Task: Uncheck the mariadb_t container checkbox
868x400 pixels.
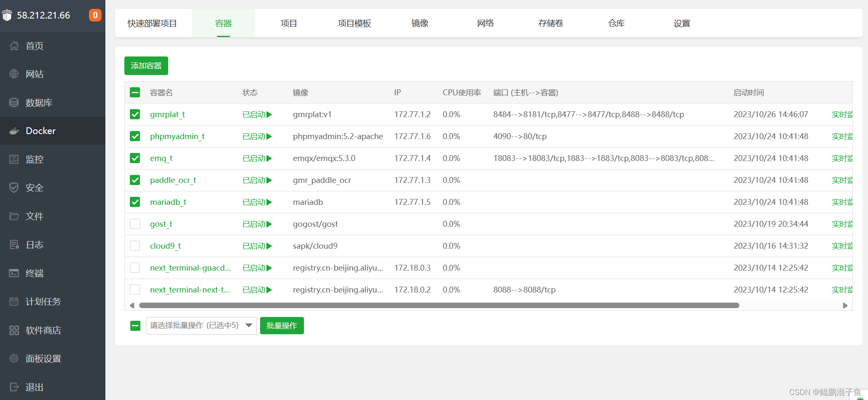Action: tap(135, 202)
